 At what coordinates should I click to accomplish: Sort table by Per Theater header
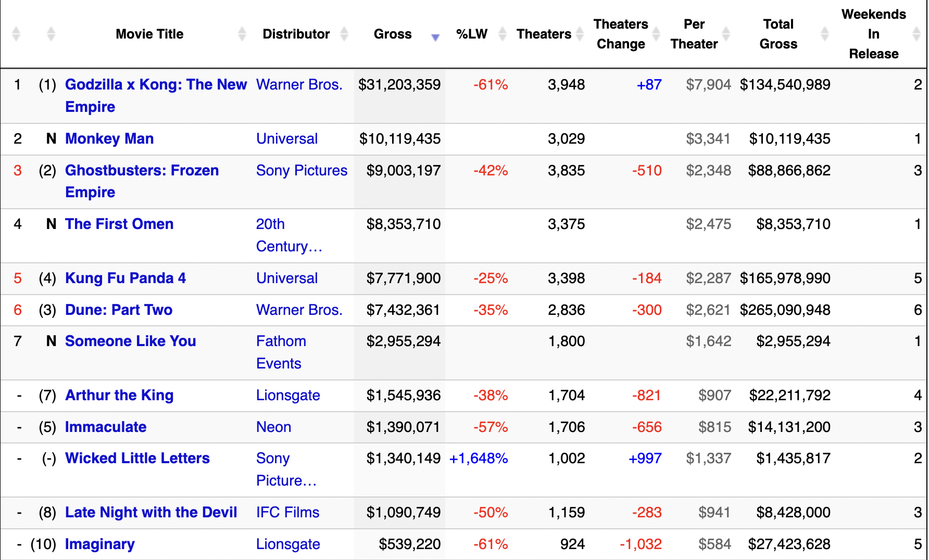coord(694,34)
